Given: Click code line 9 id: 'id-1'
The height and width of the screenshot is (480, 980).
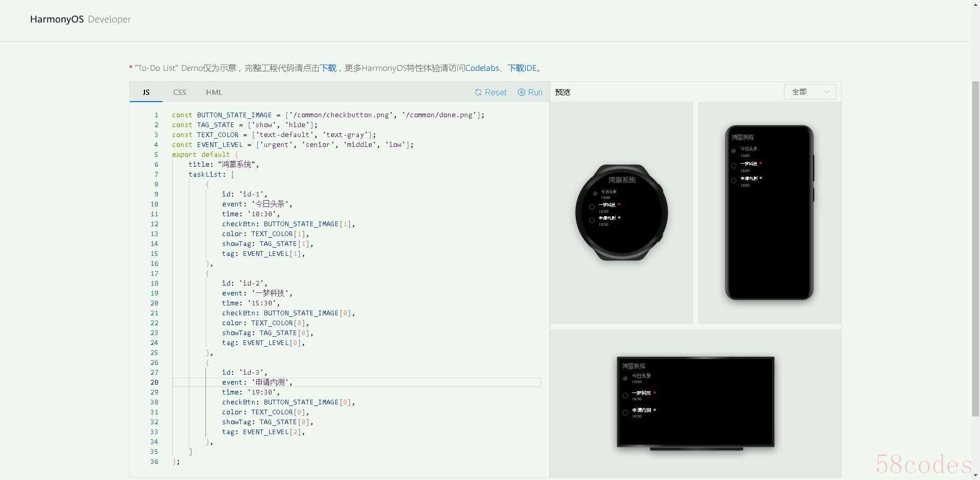Looking at the screenshot, I should (x=245, y=194).
